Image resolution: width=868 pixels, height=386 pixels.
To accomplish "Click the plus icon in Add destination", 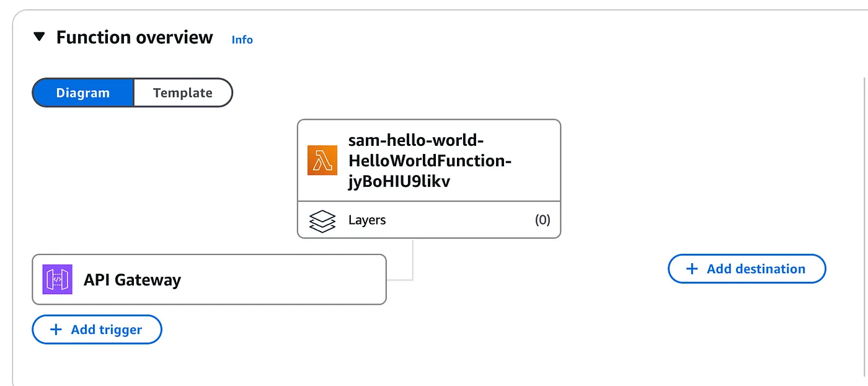I will pyautogui.click(x=691, y=269).
